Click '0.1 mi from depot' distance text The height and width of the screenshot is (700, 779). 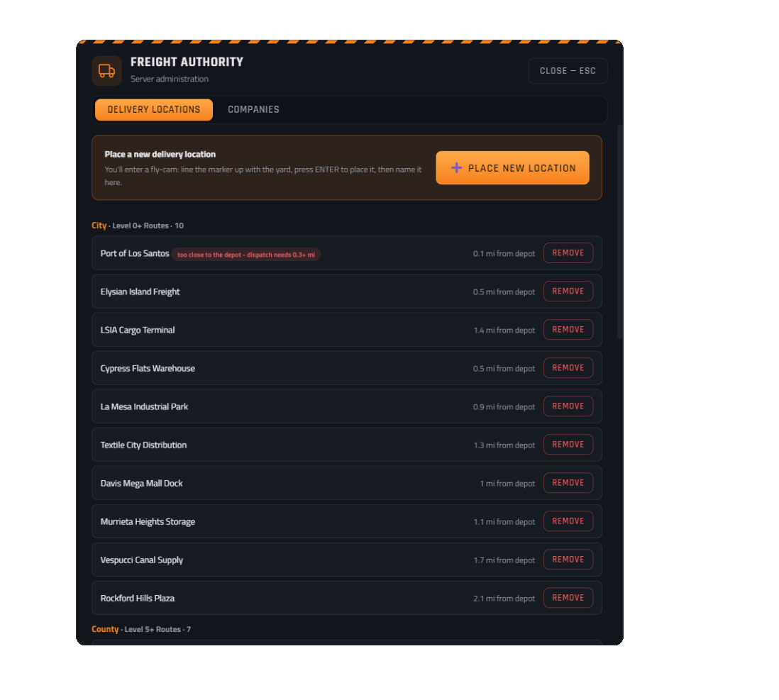point(504,253)
